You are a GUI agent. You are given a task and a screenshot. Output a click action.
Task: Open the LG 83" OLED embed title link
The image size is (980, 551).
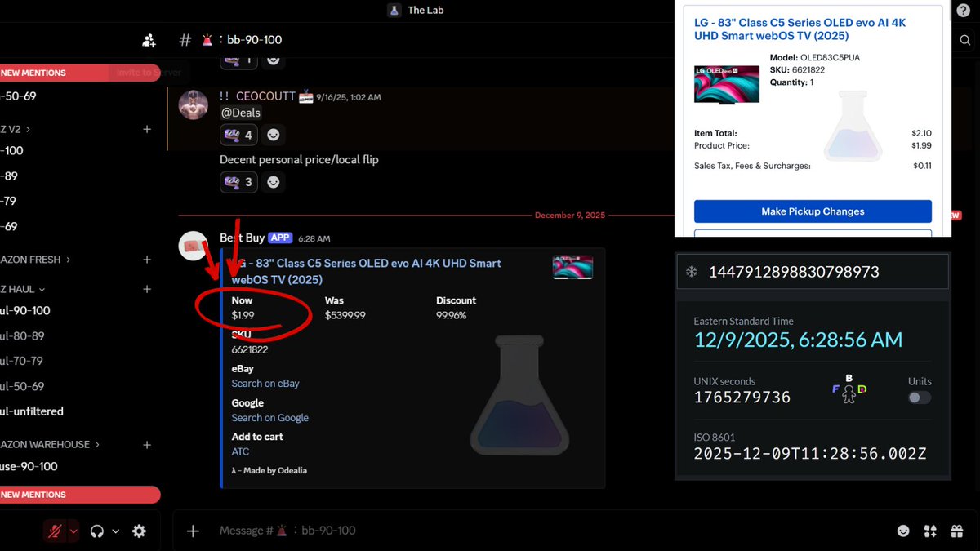click(x=367, y=271)
